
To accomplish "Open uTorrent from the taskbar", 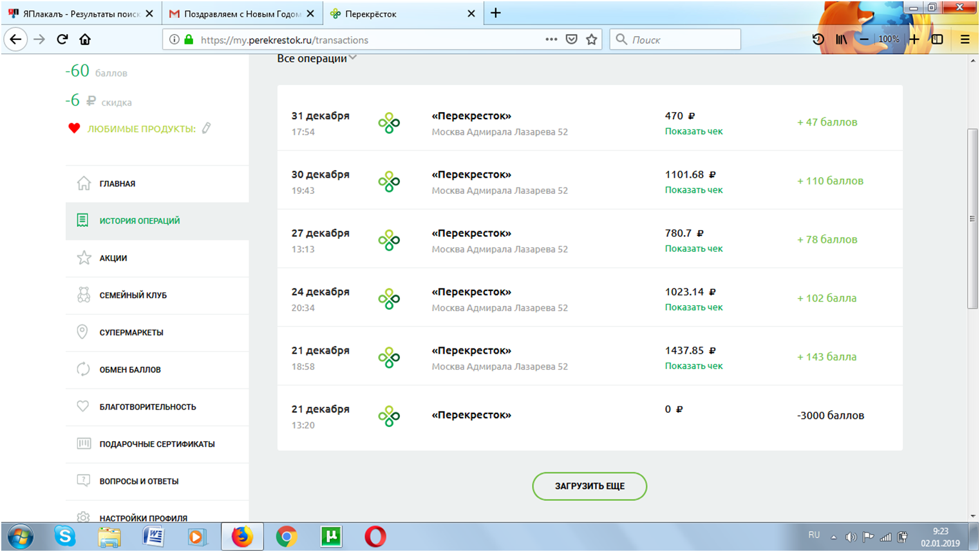I will tap(331, 537).
